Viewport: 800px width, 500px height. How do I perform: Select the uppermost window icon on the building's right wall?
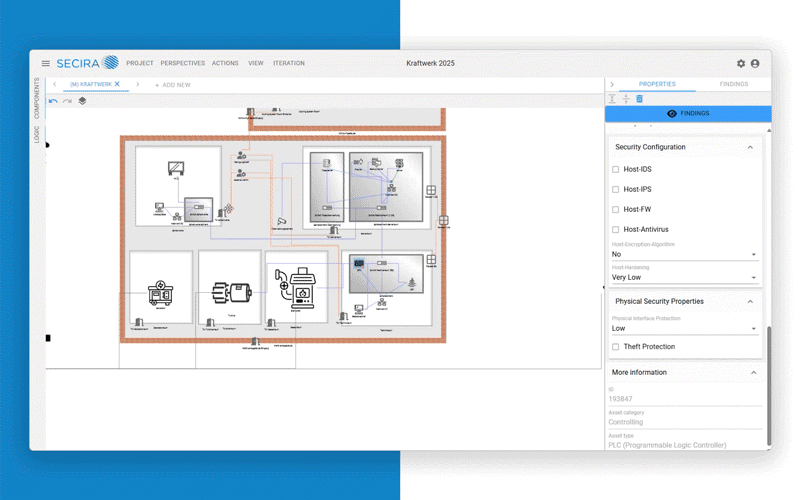click(x=431, y=190)
